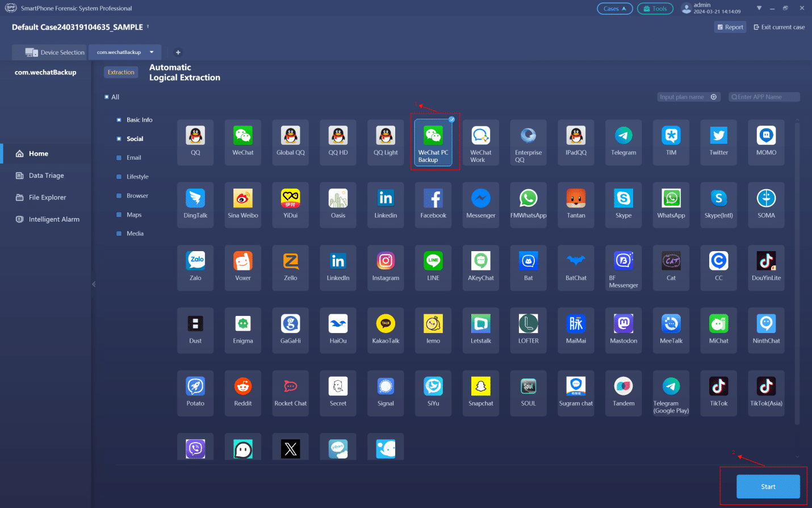Select the Skype(Intl) app

[719, 205]
